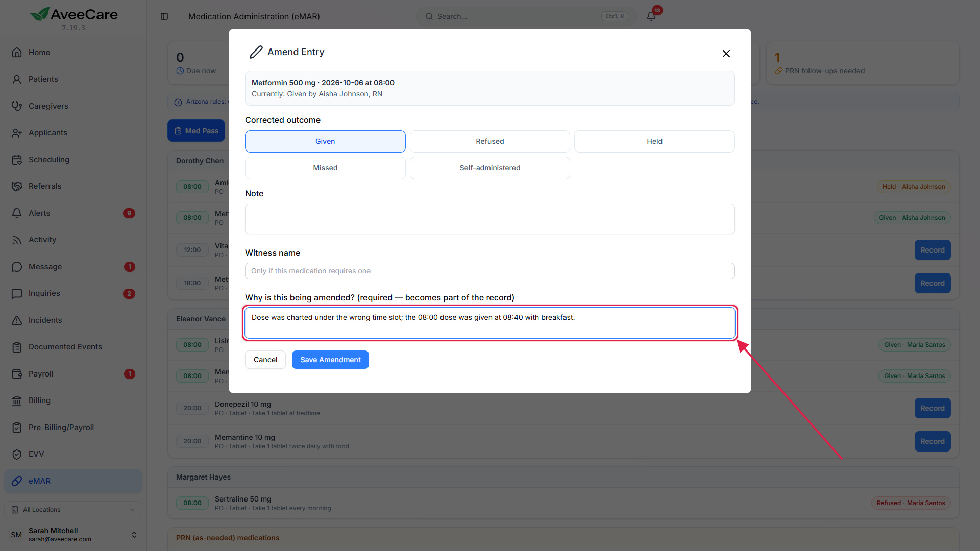Cancel the amendment
The image size is (980, 551).
pyautogui.click(x=265, y=360)
